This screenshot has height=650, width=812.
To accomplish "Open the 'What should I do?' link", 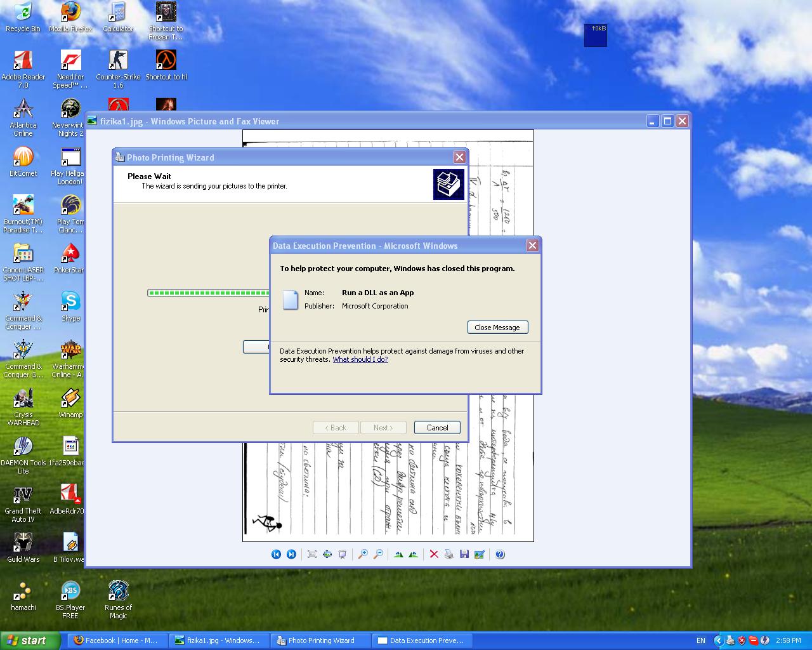I will pyautogui.click(x=360, y=359).
